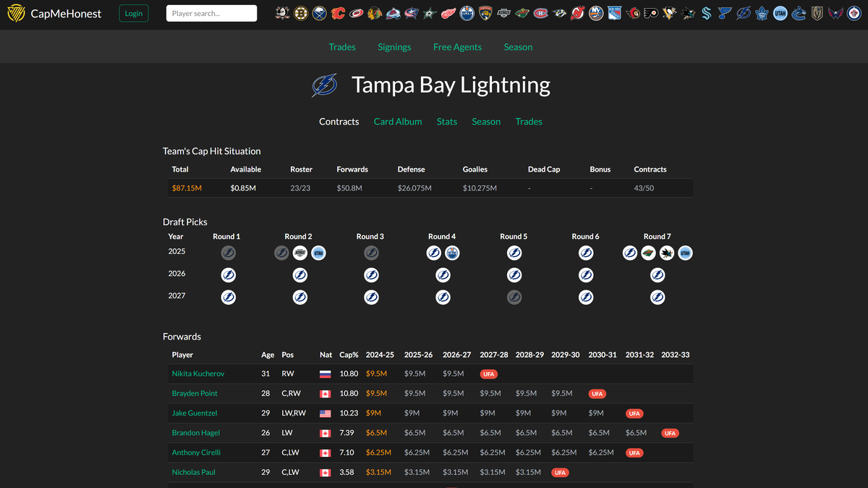Open the Toronto Maple Leafs logo
868x488 pixels.
click(x=762, y=13)
